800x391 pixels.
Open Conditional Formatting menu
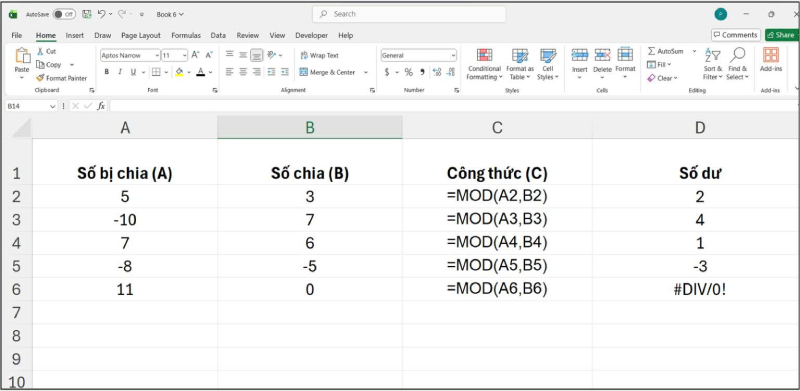484,64
